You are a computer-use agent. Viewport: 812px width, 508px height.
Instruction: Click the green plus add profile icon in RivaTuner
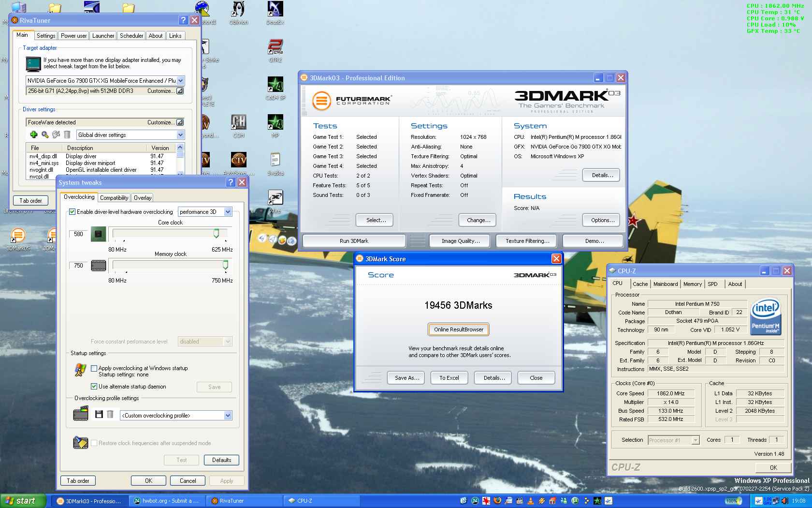coord(34,134)
